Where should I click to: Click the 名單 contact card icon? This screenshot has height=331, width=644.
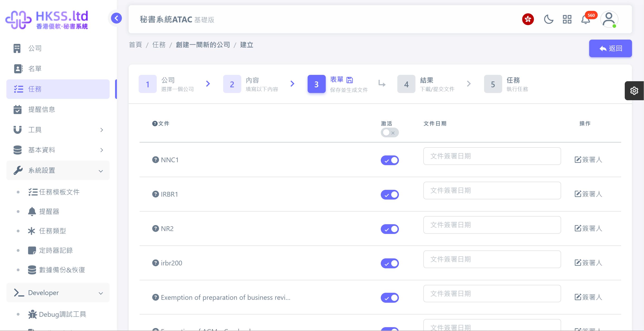pos(18,69)
